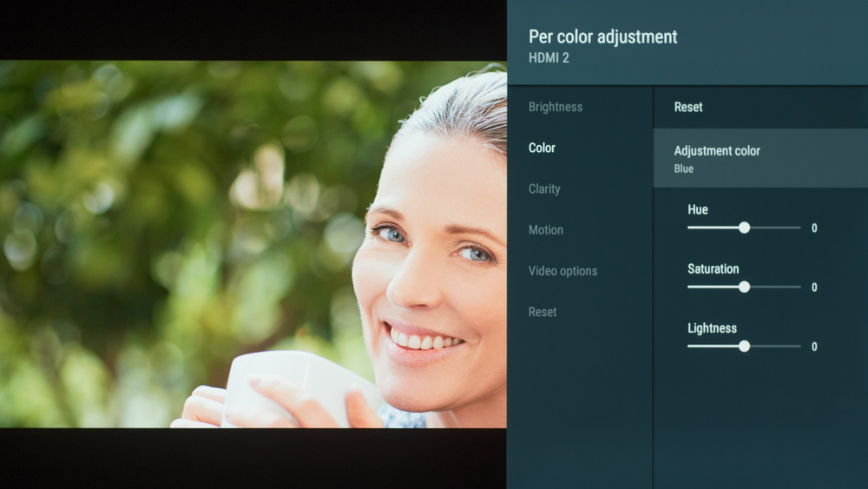Click the Lightness slider handle
The width and height of the screenshot is (868, 489).
(745, 346)
